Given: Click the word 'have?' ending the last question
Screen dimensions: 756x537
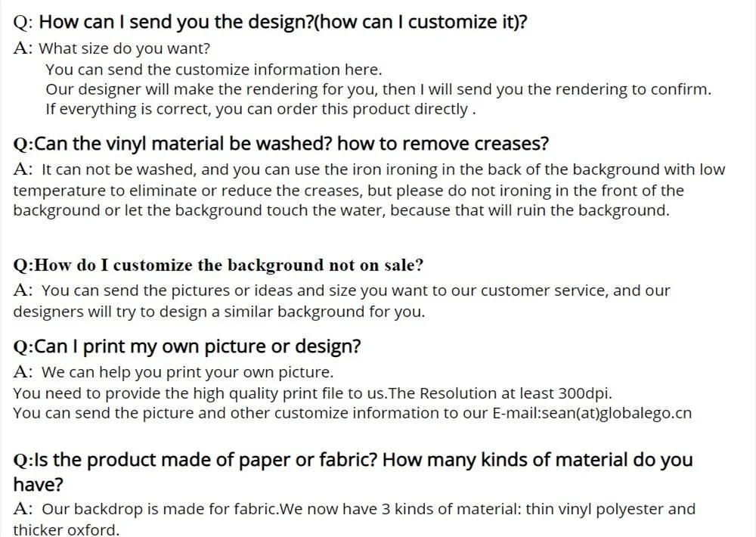Looking at the screenshot, I should 38,484.
